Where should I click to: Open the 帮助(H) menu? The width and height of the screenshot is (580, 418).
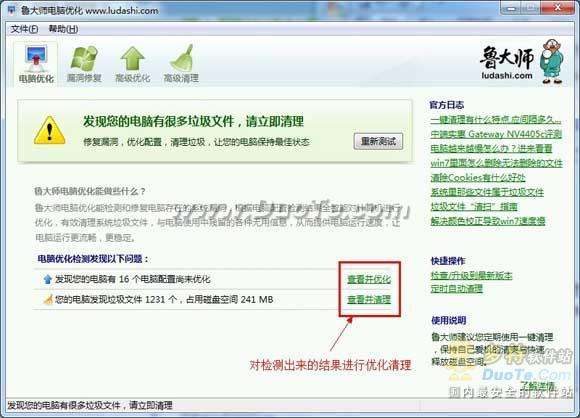(x=63, y=29)
